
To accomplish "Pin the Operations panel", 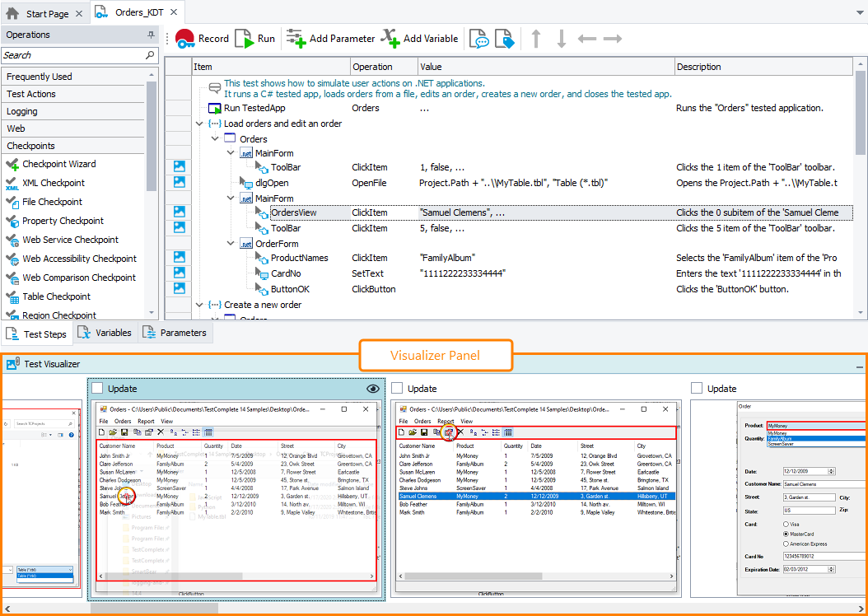I will pos(151,35).
